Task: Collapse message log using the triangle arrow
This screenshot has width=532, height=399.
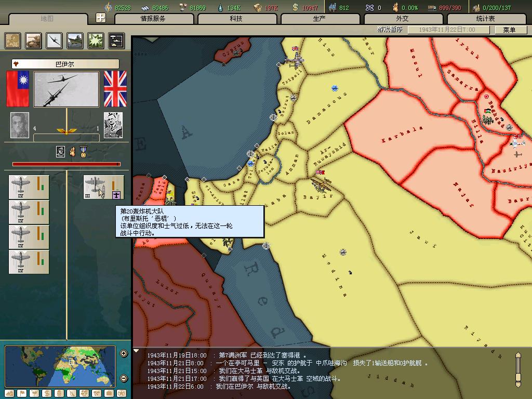Action: 137,351
